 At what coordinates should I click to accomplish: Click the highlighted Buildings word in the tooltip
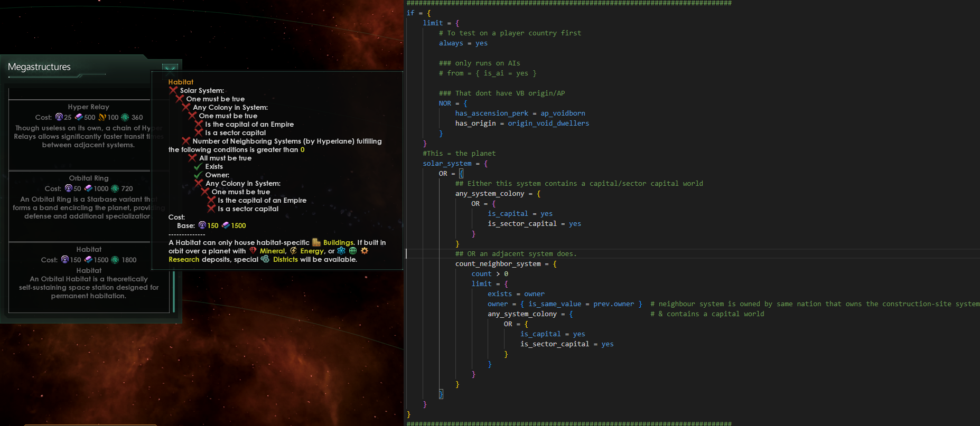pyautogui.click(x=338, y=242)
